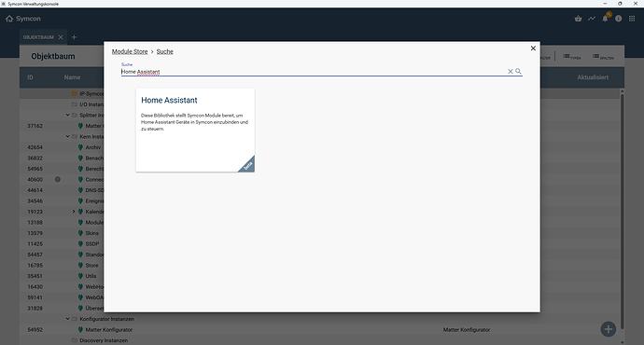Click the Suche breadcrumb link

(x=164, y=51)
